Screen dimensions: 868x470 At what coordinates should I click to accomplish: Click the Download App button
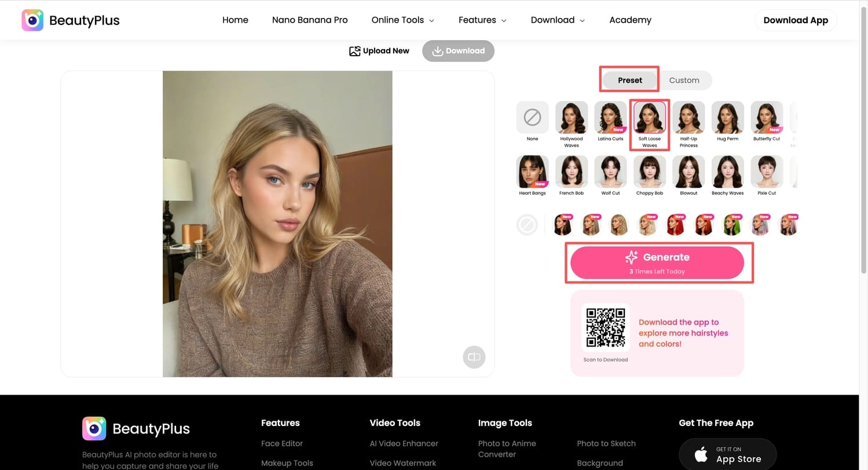click(795, 20)
